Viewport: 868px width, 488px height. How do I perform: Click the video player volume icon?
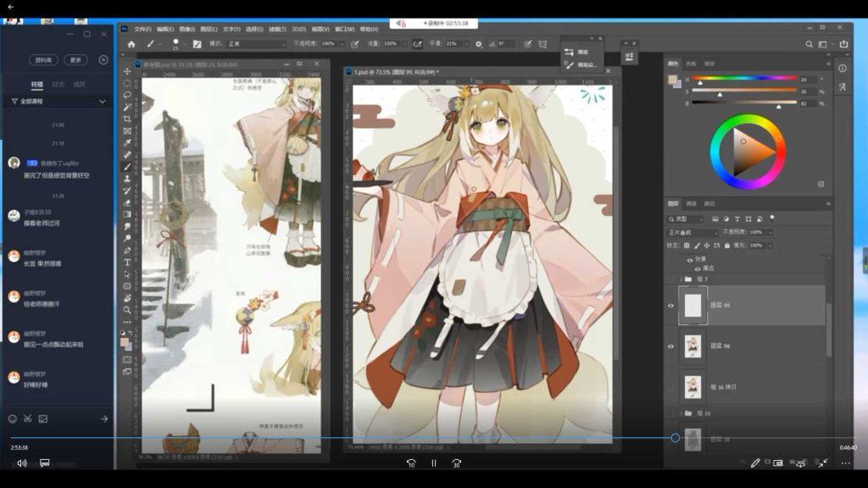click(21, 463)
